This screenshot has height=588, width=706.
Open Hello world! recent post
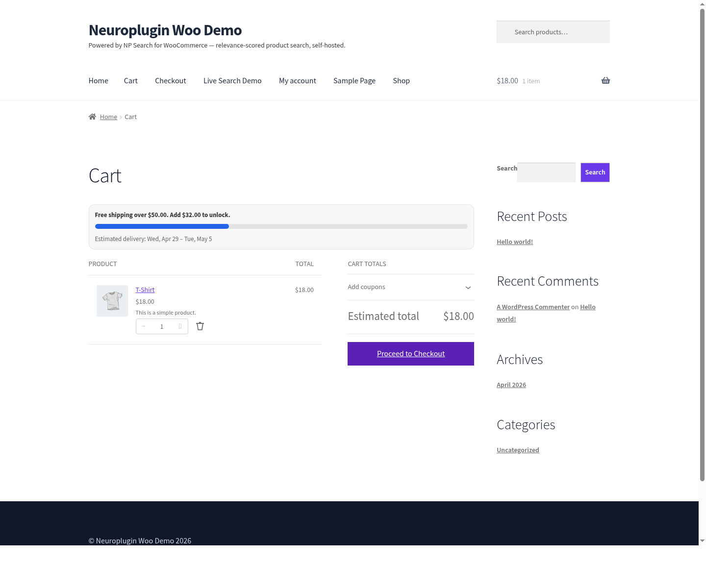515,242
